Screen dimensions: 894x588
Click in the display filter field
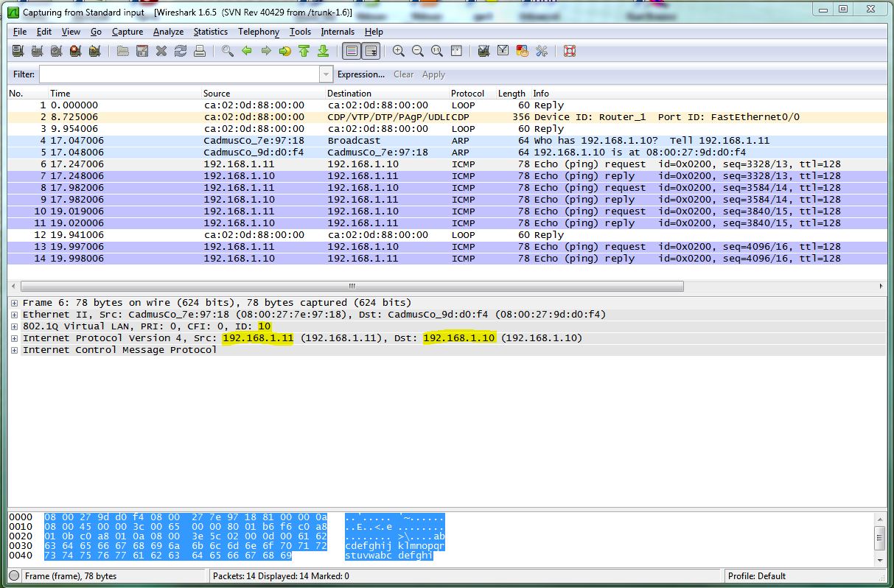tap(179, 74)
